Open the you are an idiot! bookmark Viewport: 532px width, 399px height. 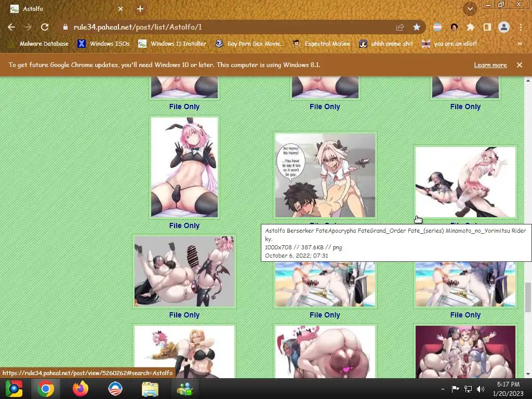coord(449,44)
